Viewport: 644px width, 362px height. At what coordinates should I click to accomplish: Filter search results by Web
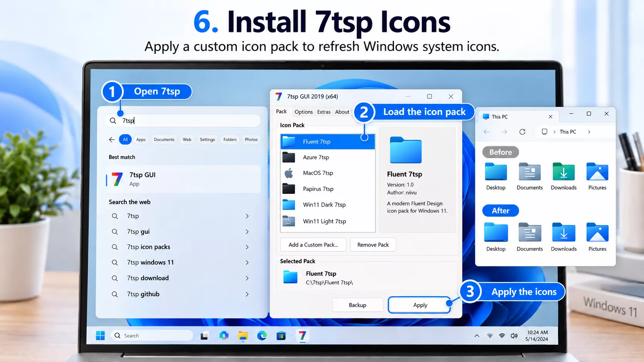tap(187, 140)
